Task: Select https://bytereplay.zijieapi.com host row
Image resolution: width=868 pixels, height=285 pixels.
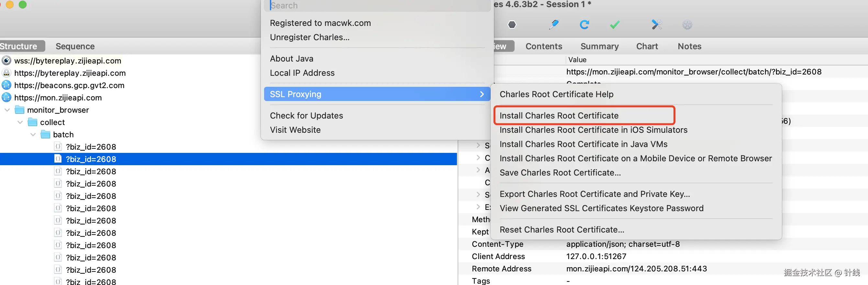Action: tap(70, 73)
